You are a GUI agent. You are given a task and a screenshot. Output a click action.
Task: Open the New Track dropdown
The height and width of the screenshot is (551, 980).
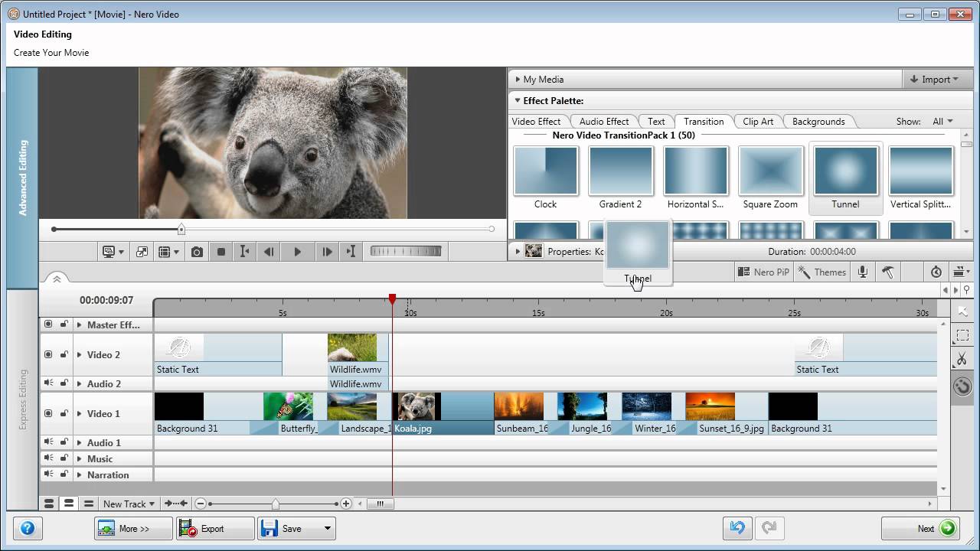(129, 504)
